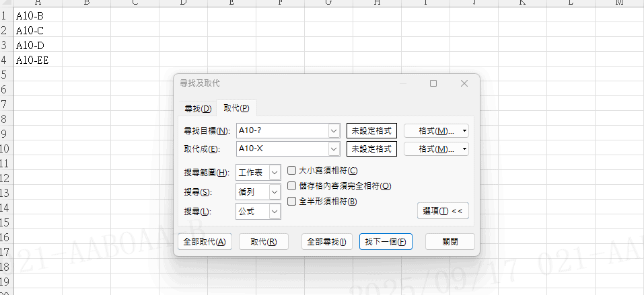Enable 大小寫須相符 checkbox
The width and height of the screenshot is (644, 295).
point(292,171)
